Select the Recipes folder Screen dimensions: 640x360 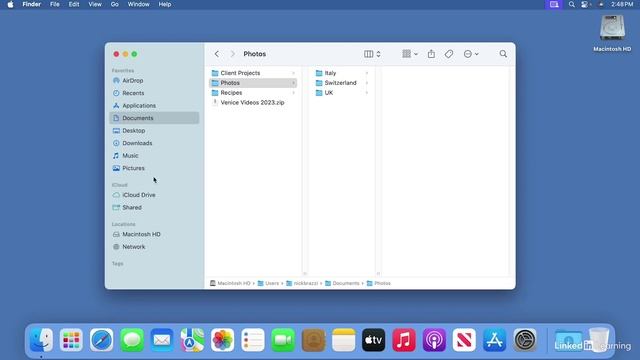pos(253,93)
